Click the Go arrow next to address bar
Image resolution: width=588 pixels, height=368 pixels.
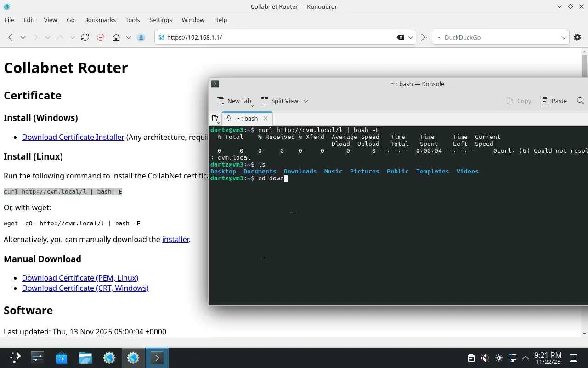click(424, 37)
